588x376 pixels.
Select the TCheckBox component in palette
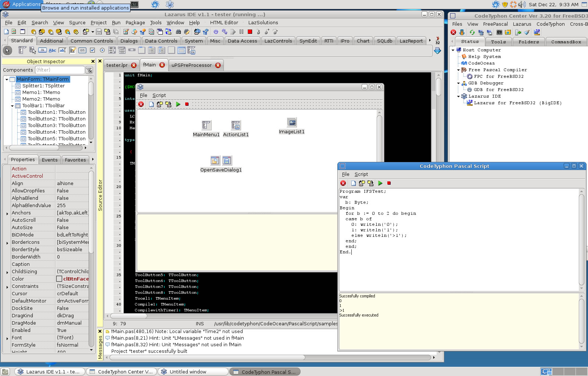pyautogui.click(x=92, y=50)
